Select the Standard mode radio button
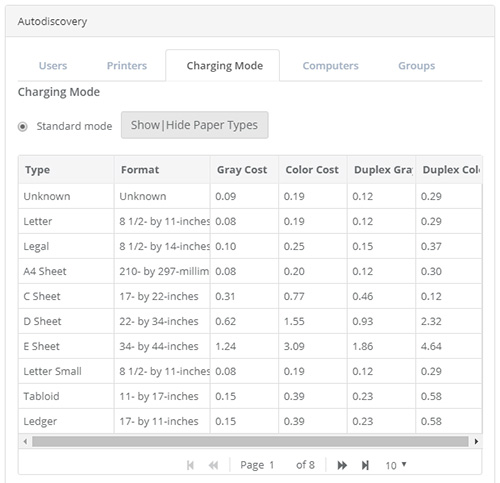Image resolution: width=500 pixels, height=483 pixels. point(23,127)
